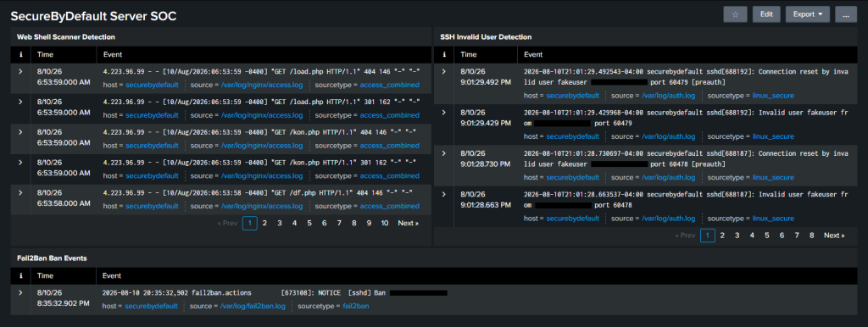Click Event column header in SSH table
This screenshot has height=327, width=868.
(533, 54)
